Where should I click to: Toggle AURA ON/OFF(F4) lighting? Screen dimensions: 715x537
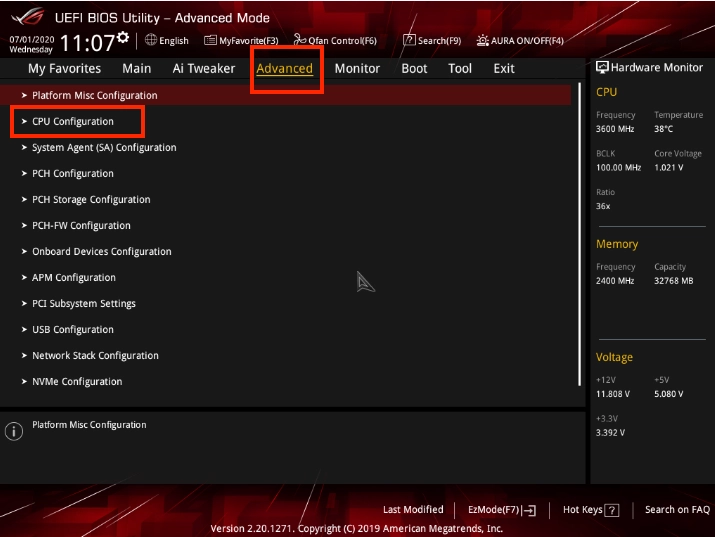[520, 41]
